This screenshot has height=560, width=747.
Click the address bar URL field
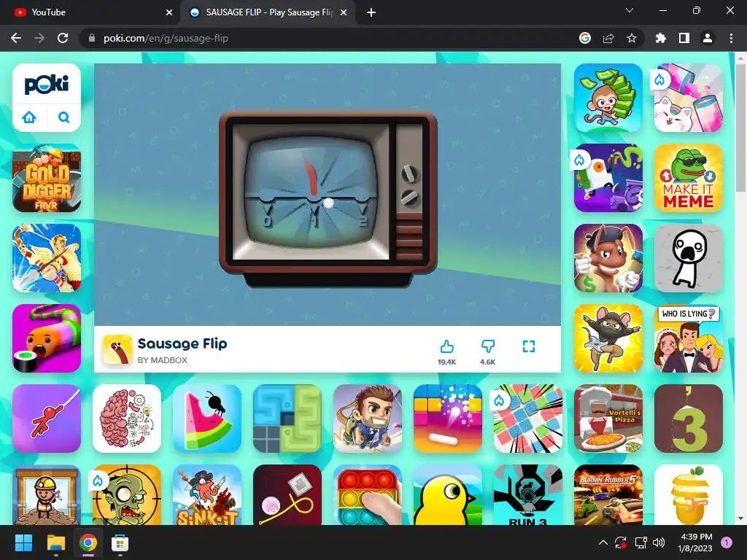pos(329,38)
